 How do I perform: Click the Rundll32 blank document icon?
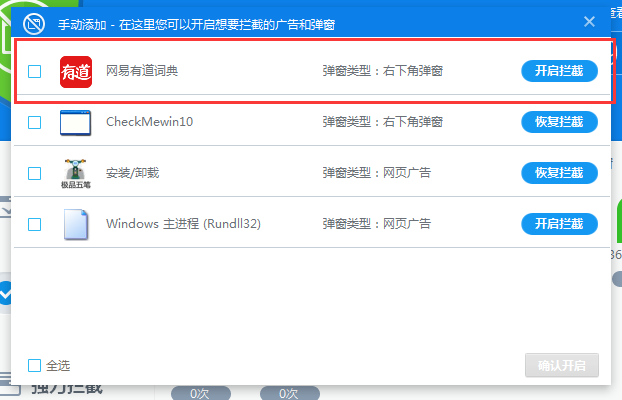point(76,224)
